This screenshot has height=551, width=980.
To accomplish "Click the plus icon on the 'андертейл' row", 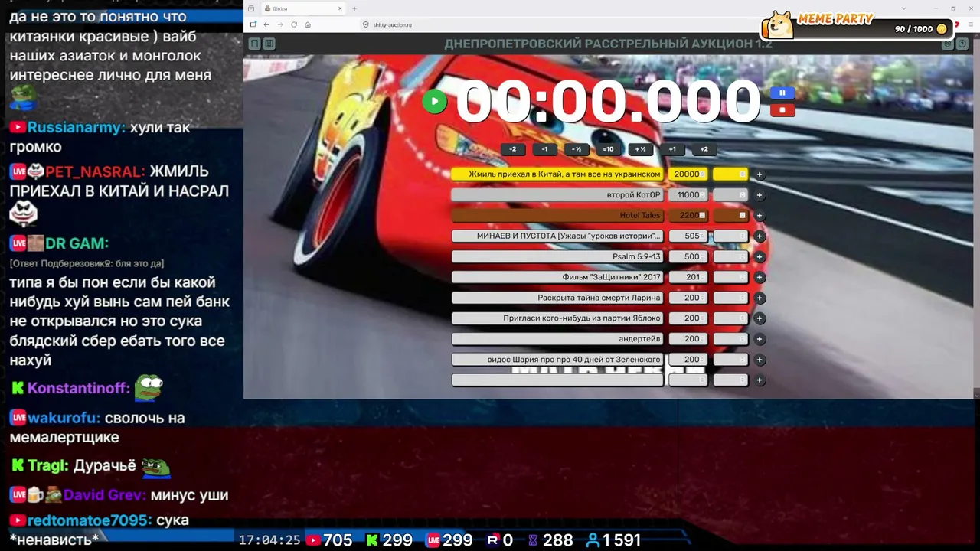I will pos(759,339).
